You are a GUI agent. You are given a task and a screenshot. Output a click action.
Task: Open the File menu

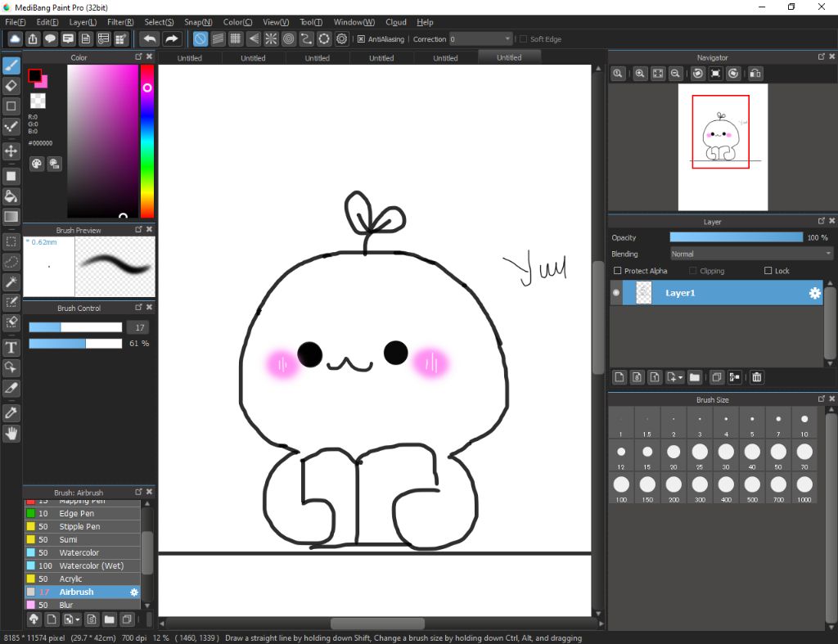coord(15,22)
